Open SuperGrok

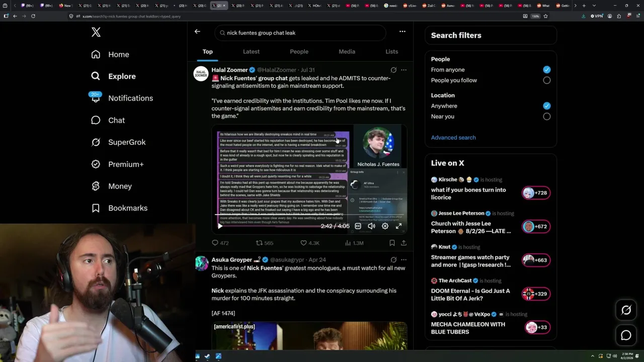118,142
